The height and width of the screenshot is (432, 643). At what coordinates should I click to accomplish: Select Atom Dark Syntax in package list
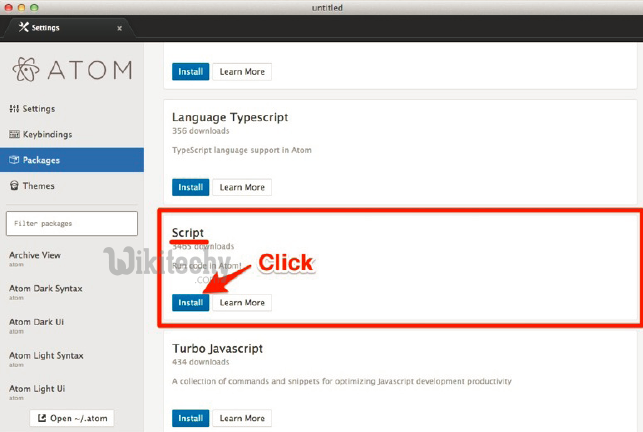[45, 288]
